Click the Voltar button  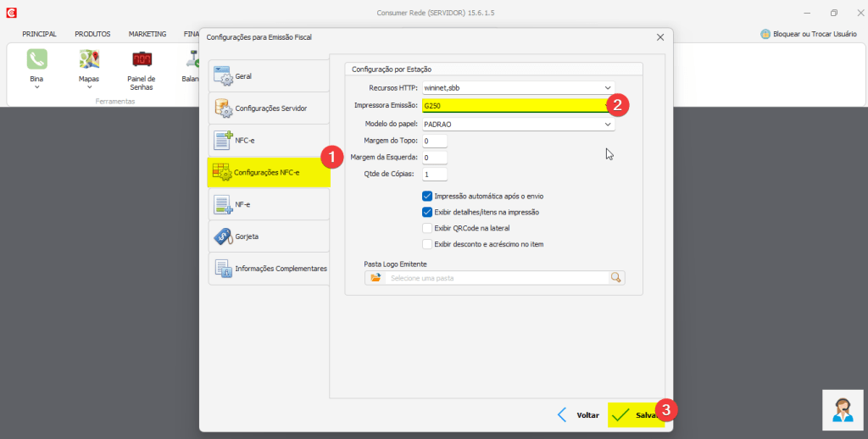(578, 415)
